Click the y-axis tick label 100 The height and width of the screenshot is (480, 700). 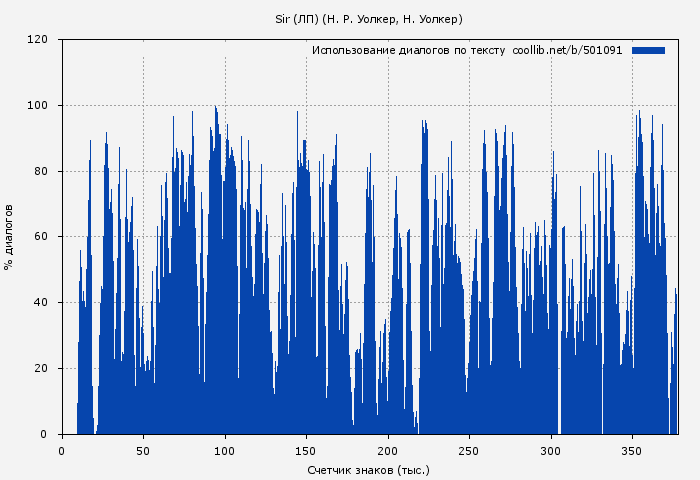[38, 106]
